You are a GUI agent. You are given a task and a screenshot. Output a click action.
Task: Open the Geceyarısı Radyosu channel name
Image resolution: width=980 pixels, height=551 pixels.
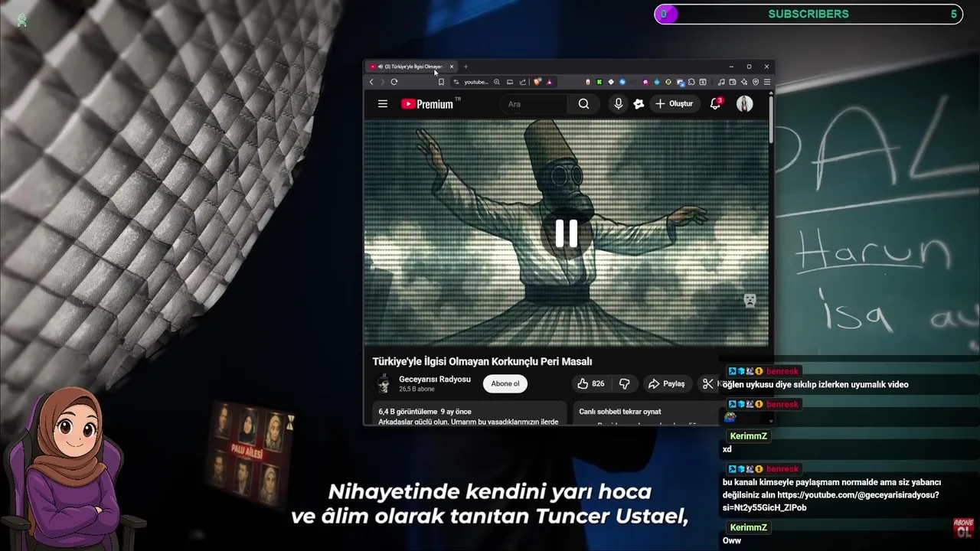coord(435,380)
